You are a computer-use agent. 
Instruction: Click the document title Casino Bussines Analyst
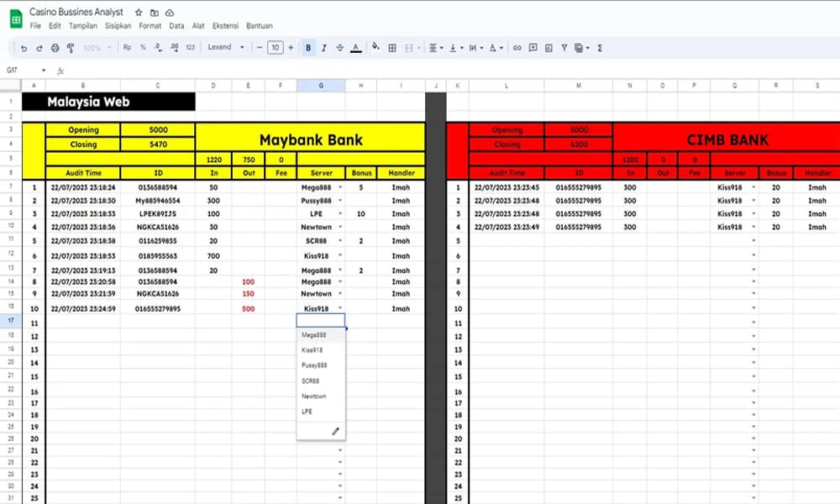pos(76,12)
